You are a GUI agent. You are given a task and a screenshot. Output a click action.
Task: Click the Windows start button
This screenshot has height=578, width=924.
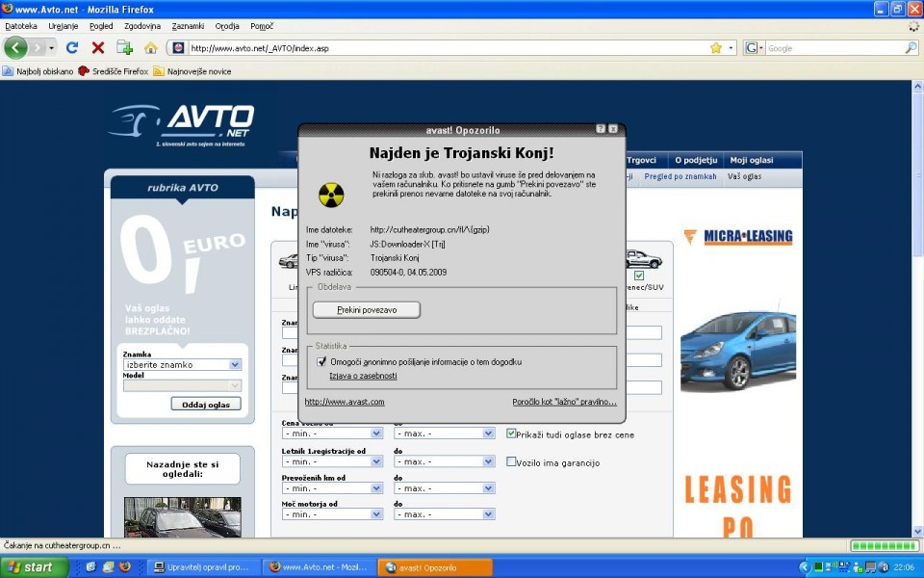click(x=35, y=567)
